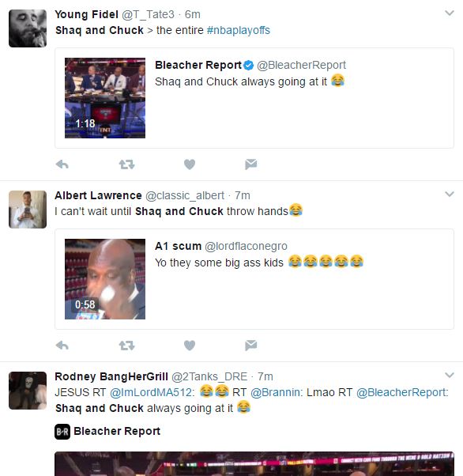Screen dimensions: 463x476
Task: Open the chevron menu on Rodney BangHerGrill's tweet
Action: click(450, 375)
